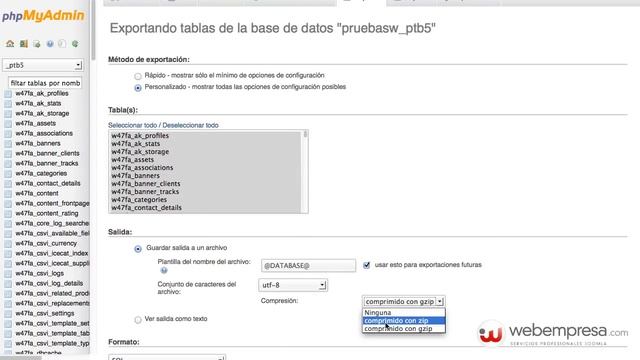Click the sidebar horizontal scrollbar at the bottom

click(x=21, y=358)
